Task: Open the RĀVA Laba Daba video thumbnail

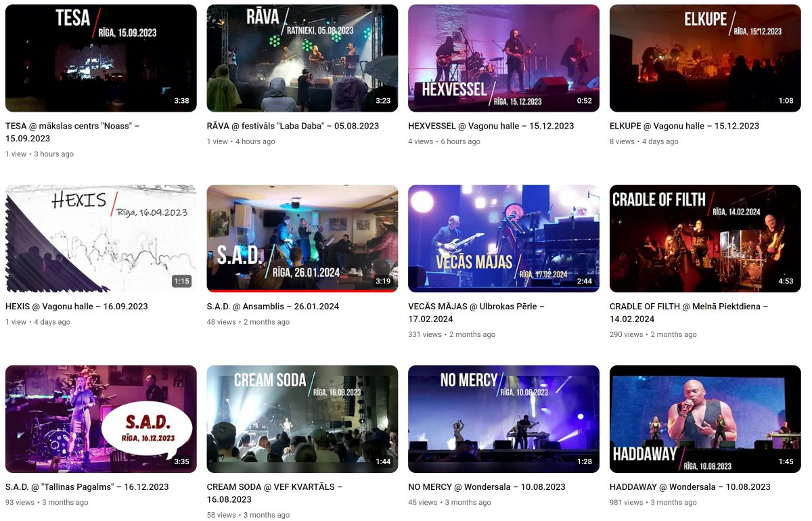Action: pyautogui.click(x=302, y=58)
